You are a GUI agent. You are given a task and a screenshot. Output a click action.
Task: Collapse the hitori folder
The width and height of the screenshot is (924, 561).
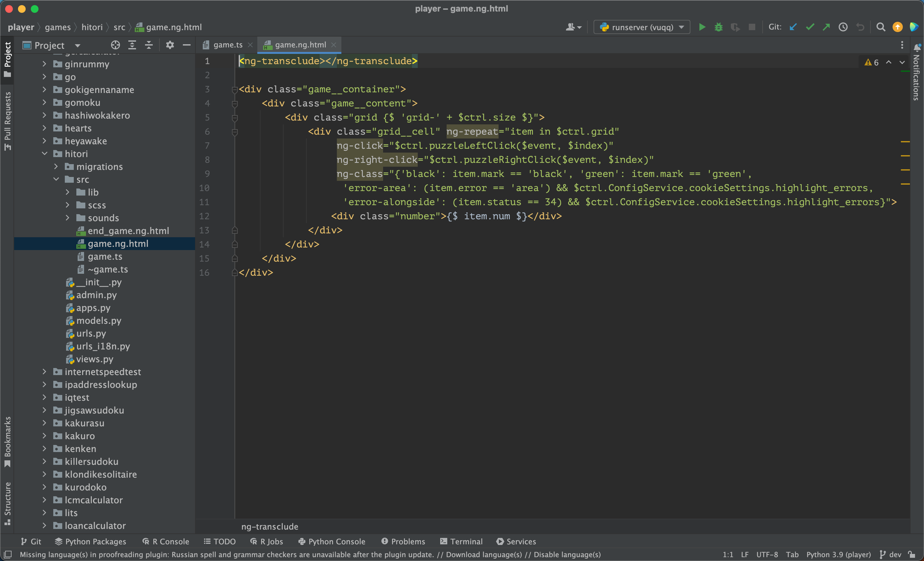[45, 154]
